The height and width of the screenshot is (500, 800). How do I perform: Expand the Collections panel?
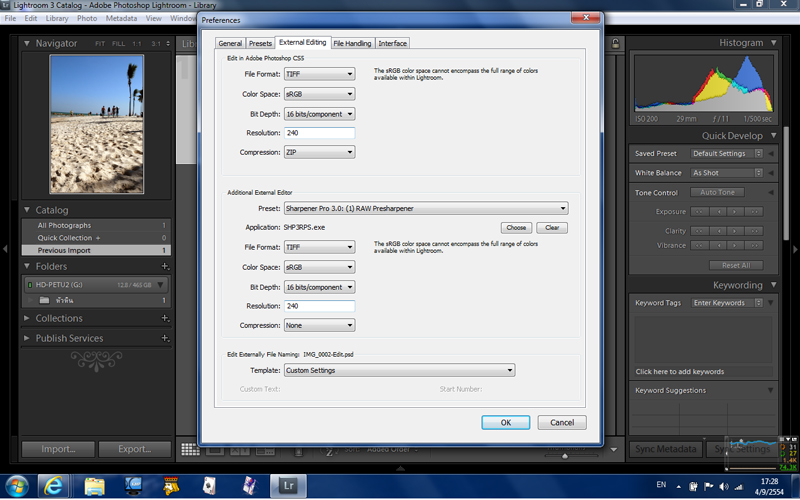pos(27,318)
